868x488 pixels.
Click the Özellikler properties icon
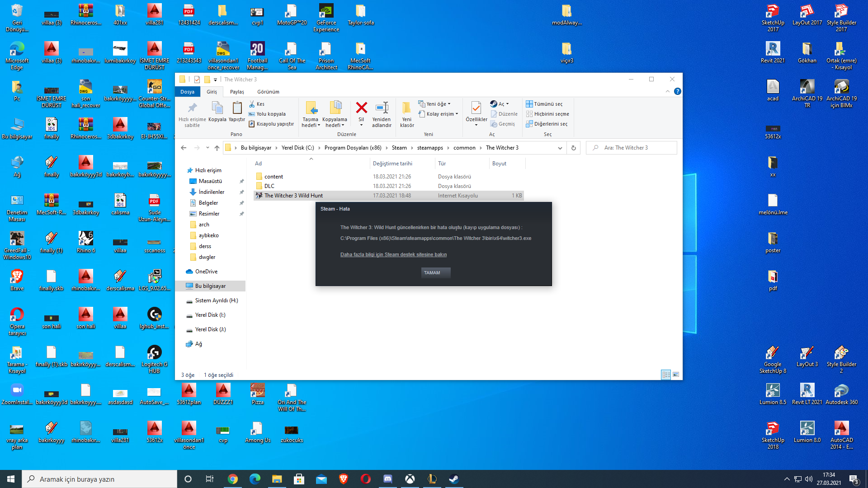[476, 108]
